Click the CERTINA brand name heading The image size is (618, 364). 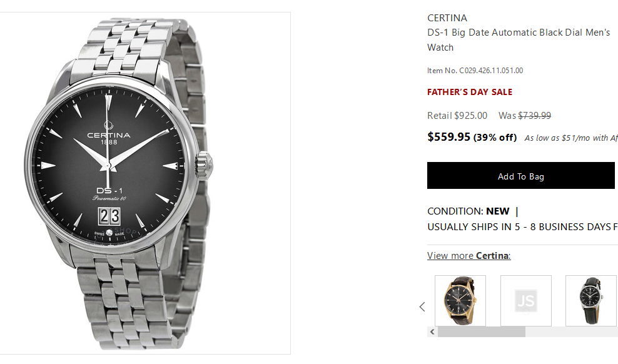tap(447, 18)
